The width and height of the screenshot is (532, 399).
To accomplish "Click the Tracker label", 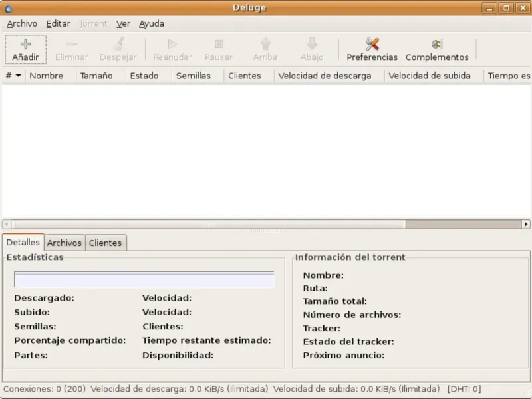I will tap(322, 329).
